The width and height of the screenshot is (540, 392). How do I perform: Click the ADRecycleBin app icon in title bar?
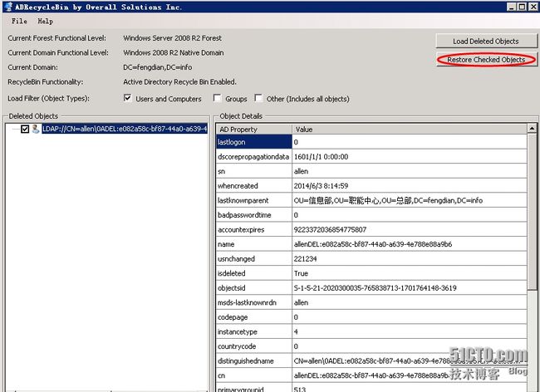(8, 7)
